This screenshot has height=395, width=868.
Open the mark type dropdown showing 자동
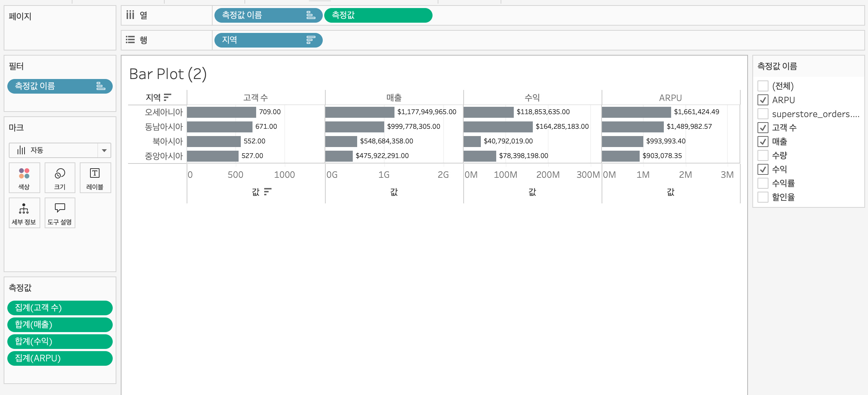pos(60,150)
